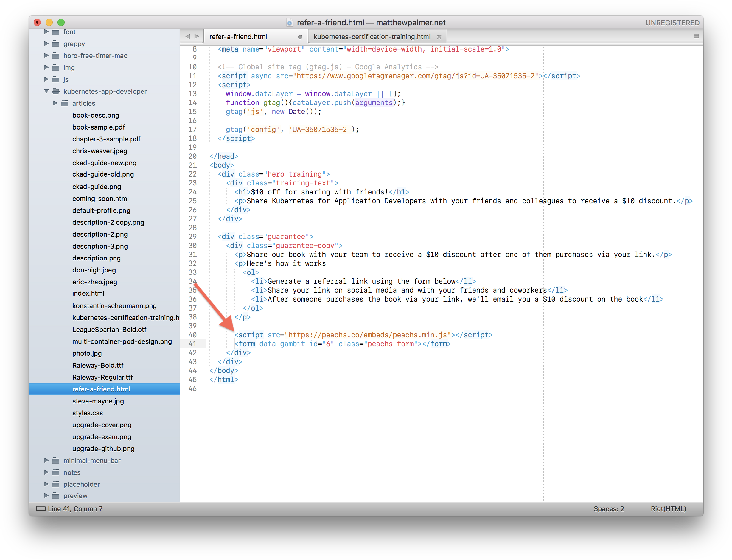Expand the placeholder folder arrow
732x560 pixels.
(46, 484)
